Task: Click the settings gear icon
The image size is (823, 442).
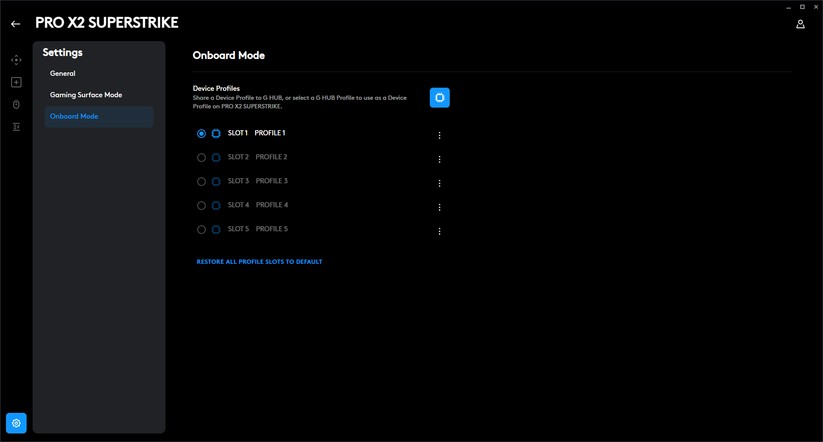Action: coord(16,423)
